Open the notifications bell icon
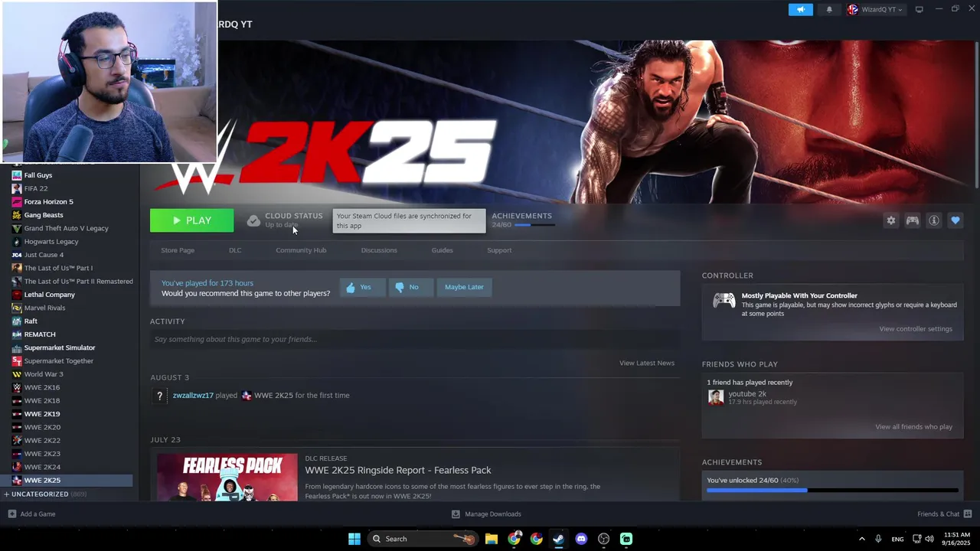Image resolution: width=980 pixels, height=551 pixels. (829, 9)
